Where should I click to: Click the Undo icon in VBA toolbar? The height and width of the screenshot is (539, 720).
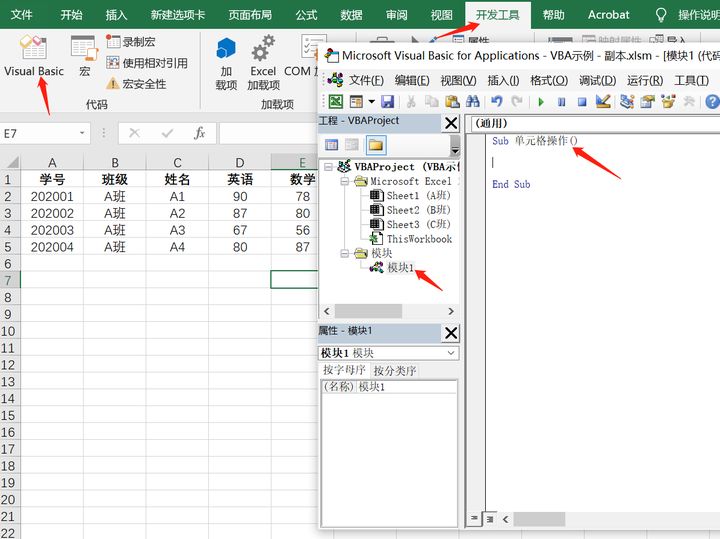496,101
